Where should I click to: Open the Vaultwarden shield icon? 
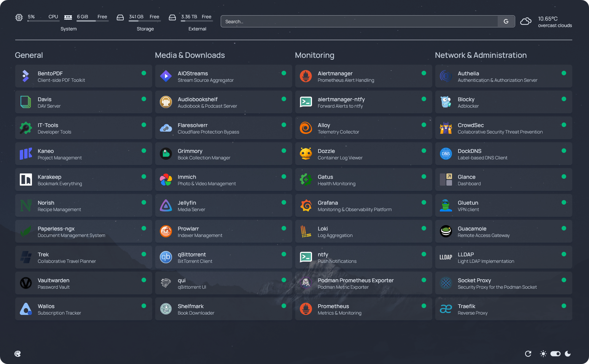pos(26,283)
